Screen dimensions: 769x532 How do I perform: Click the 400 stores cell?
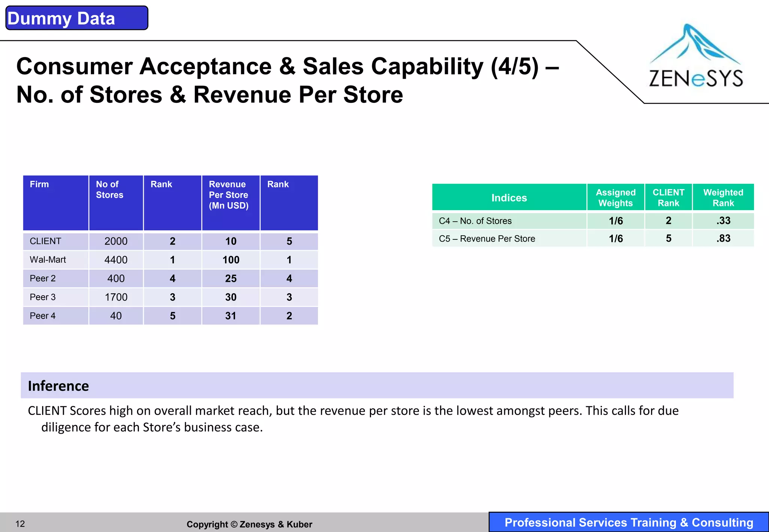click(x=116, y=278)
